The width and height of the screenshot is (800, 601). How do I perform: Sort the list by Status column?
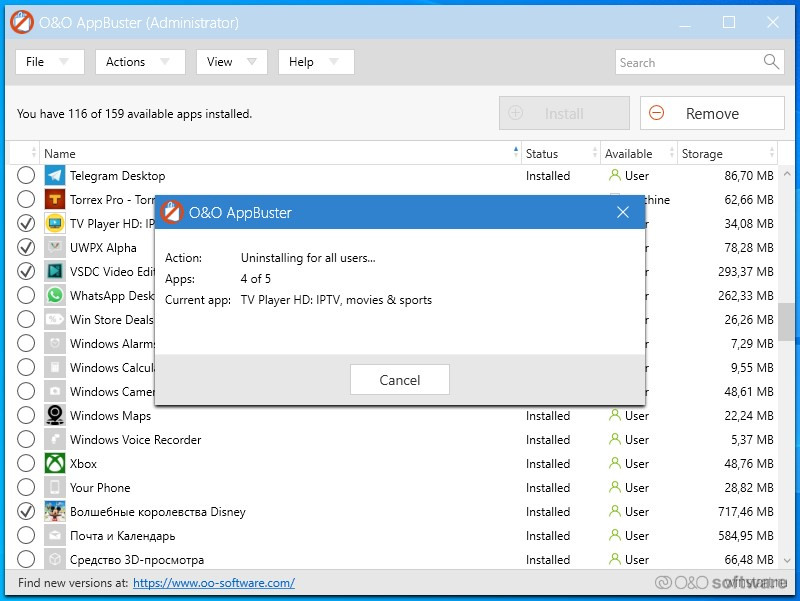[x=561, y=154]
